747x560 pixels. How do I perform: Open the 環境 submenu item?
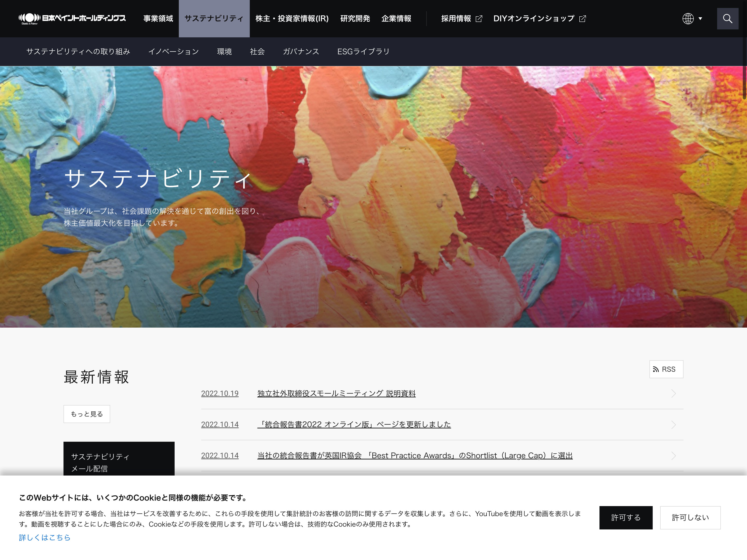coord(224,52)
